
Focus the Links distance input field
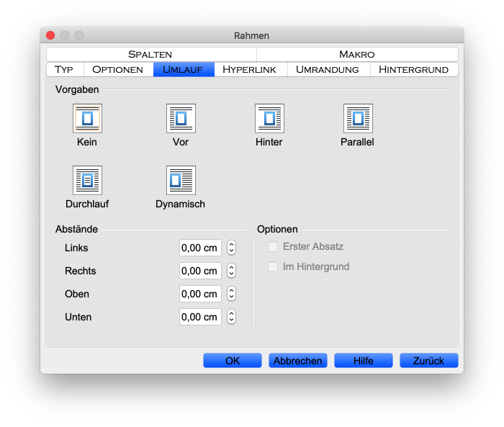(201, 248)
